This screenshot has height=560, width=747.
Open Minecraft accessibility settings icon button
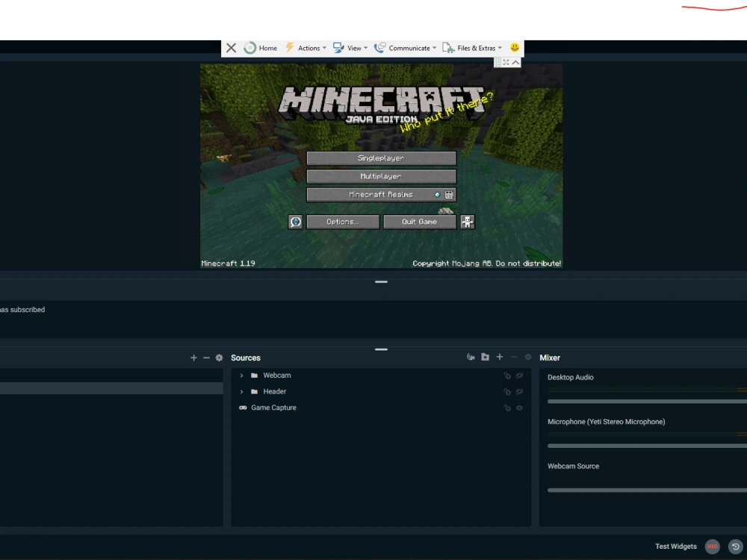[468, 222]
